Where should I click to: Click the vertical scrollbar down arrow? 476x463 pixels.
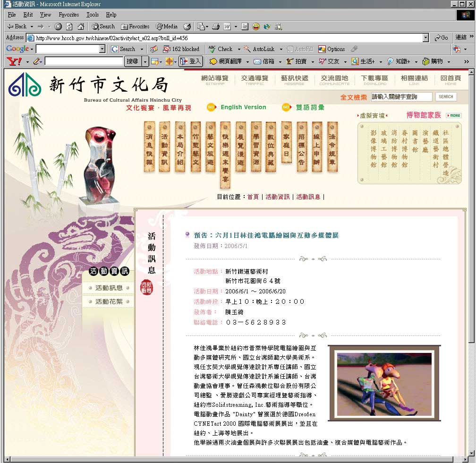471,453
